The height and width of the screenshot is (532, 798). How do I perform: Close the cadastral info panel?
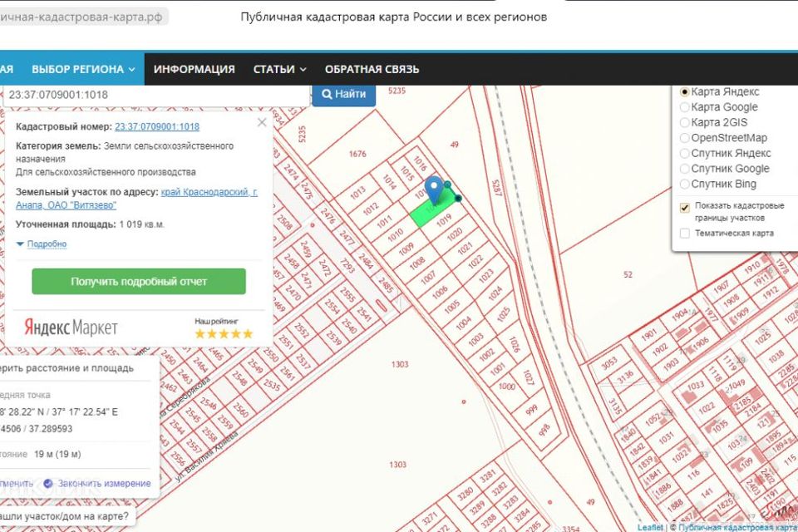coord(262,122)
